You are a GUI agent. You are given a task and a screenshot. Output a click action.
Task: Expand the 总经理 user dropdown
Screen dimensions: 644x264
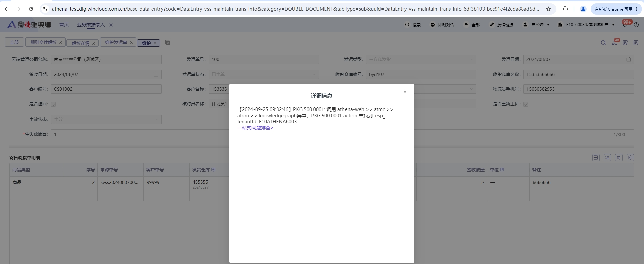pyautogui.click(x=537, y=25)
